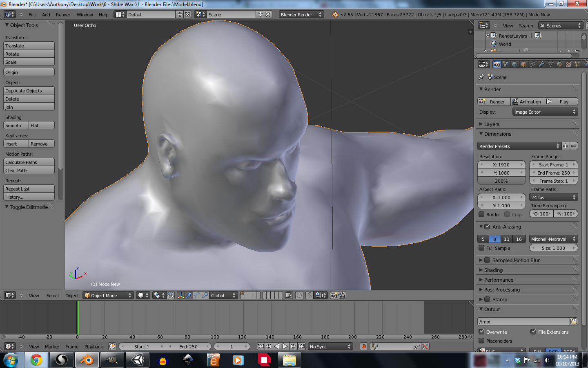Toggle the Anti-Aliasing checkbox
Screen dimensions: 588x368
(487, 226)
